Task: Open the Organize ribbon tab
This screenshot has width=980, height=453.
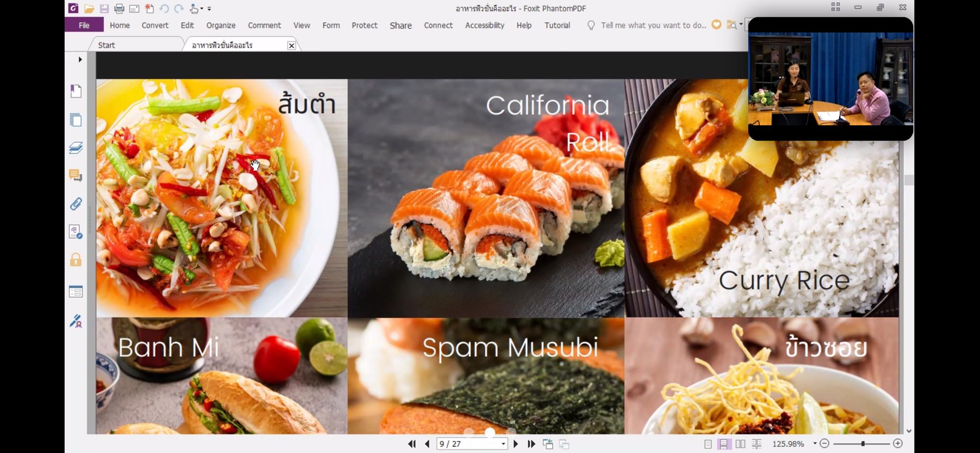Action: (x=221, y=25)
